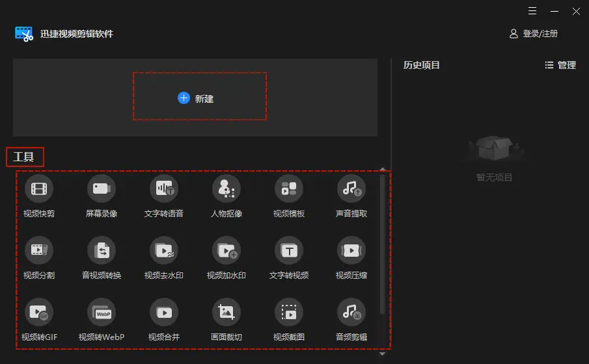Open the 视频模板 video templates
The image size is (589, 364).
[x=289, y=196]
